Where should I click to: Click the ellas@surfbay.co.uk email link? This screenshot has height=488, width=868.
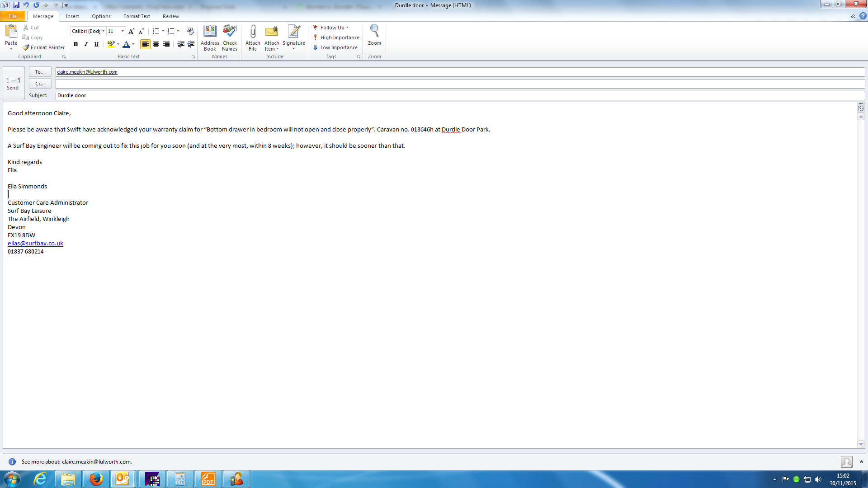(35, 243)
